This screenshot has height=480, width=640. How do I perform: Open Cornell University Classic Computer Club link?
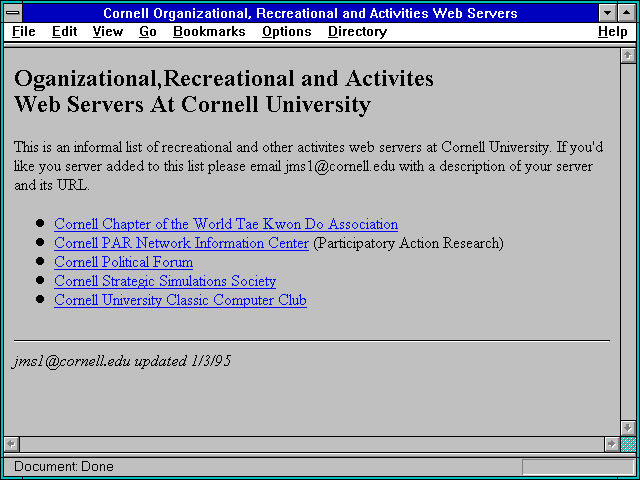coord(180,300)
